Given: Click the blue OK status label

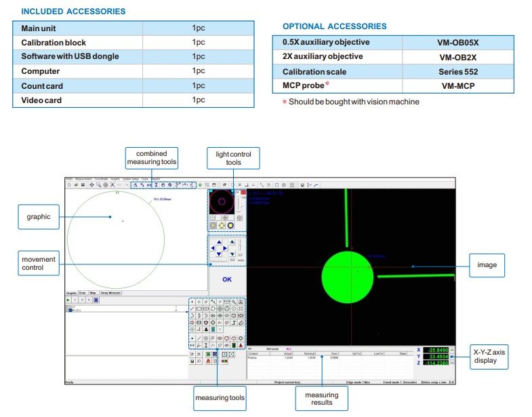Looking at the screenshot, I should point(226,279).
